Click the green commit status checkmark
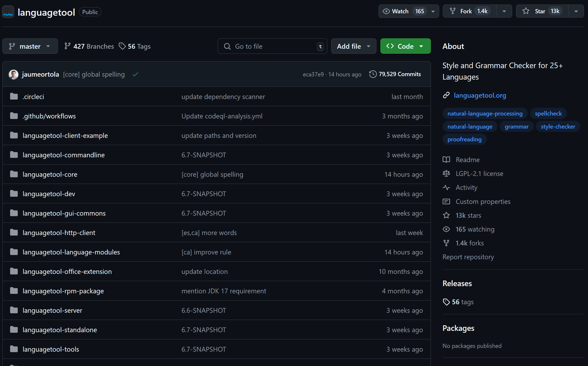 135,75
